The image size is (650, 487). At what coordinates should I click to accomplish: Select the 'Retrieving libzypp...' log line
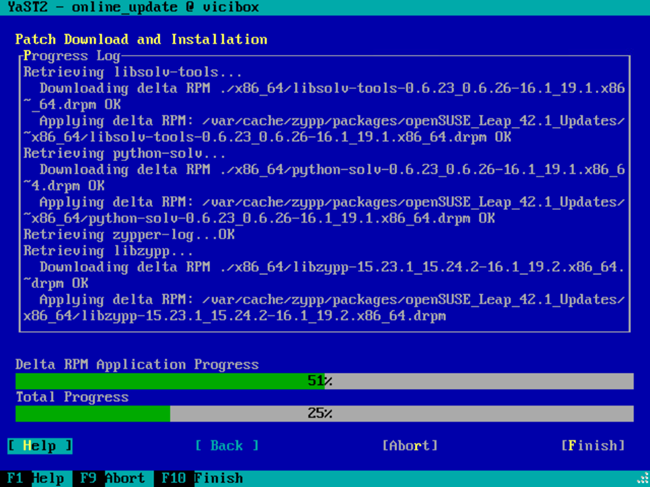(x=108, y=250)
